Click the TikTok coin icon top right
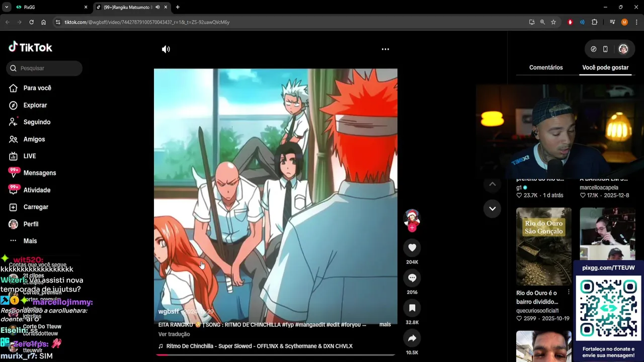 (x=594, y=49)
